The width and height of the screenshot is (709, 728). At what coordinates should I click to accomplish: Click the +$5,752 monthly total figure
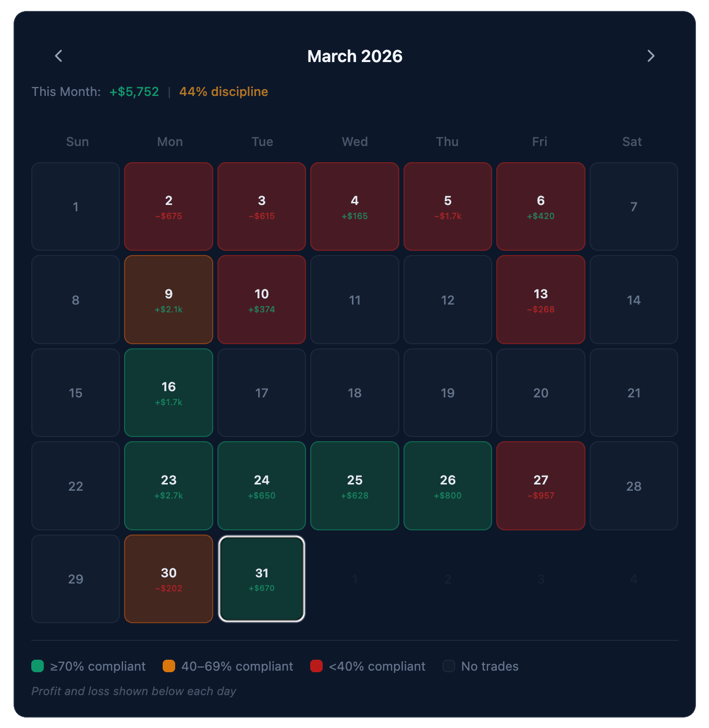coord(133,91)
